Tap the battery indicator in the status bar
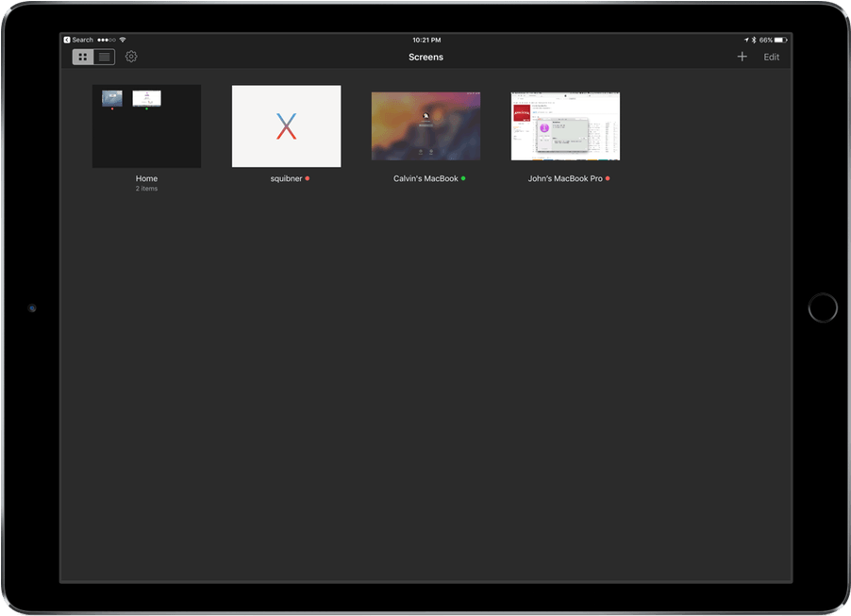Screen dimensions: 851x616 776,40
